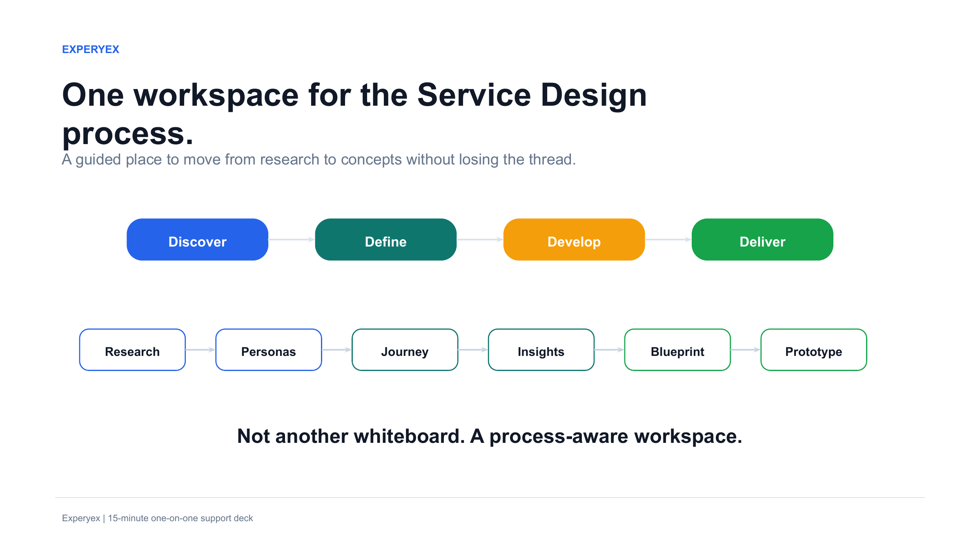The height and width of the screenshot is (551, 980).
Task: Click the blue Discover stage pill
Action: click(197, 240)
